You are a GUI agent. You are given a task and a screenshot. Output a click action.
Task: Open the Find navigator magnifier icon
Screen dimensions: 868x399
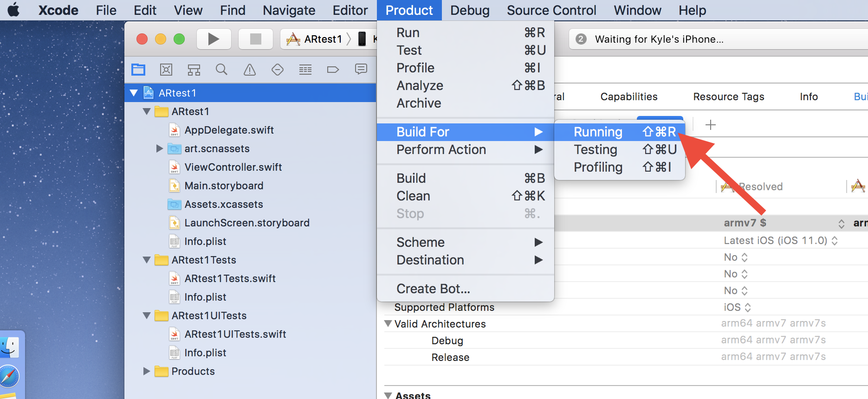point(221,70)
